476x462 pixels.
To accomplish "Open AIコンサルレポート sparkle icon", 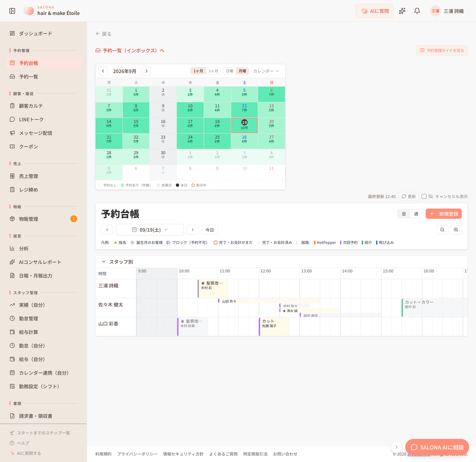I will (12, 262).
